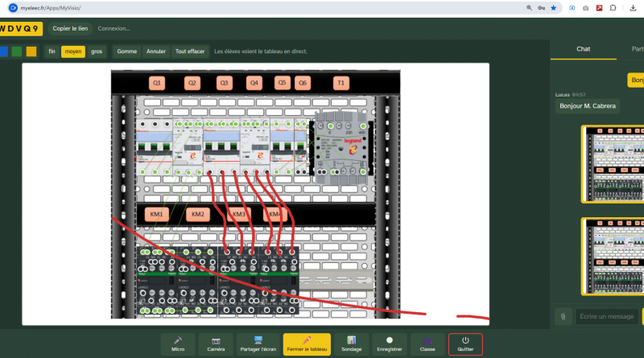This screenshot has height=358, width=644.
Task: Click in the Écrire un message field
Action: tap(607, 316)
